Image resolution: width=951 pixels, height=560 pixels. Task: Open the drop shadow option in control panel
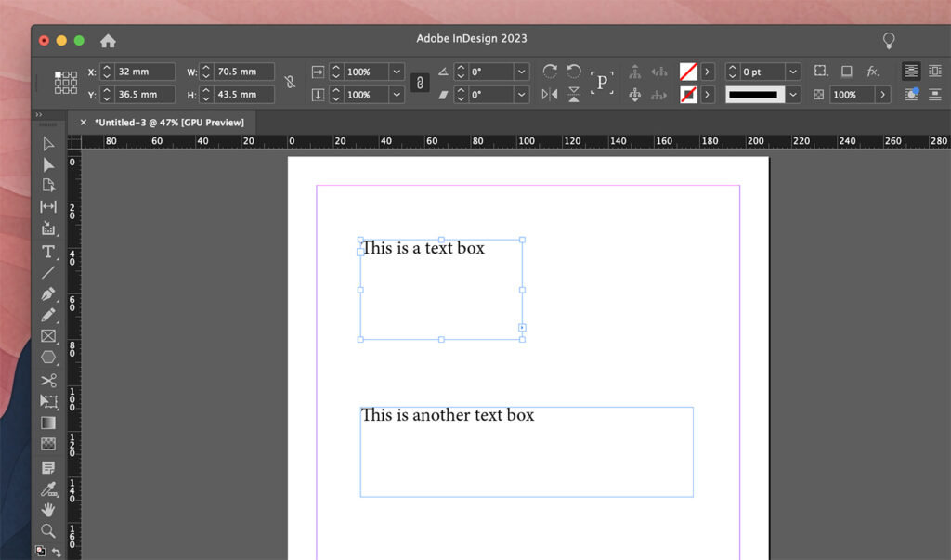pos(847,71)
